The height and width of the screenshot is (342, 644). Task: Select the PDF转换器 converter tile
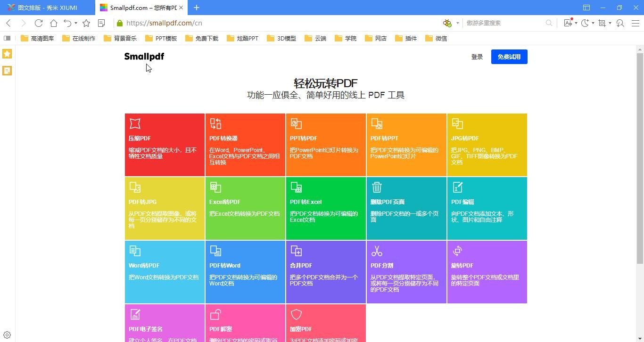pyautogui.click(x=245, y=145)
